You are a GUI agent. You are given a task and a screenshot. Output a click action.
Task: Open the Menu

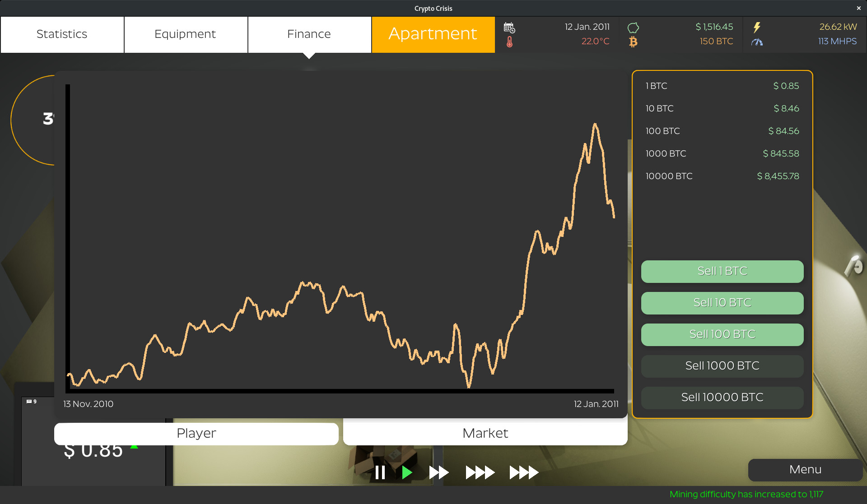pos(805,470)
